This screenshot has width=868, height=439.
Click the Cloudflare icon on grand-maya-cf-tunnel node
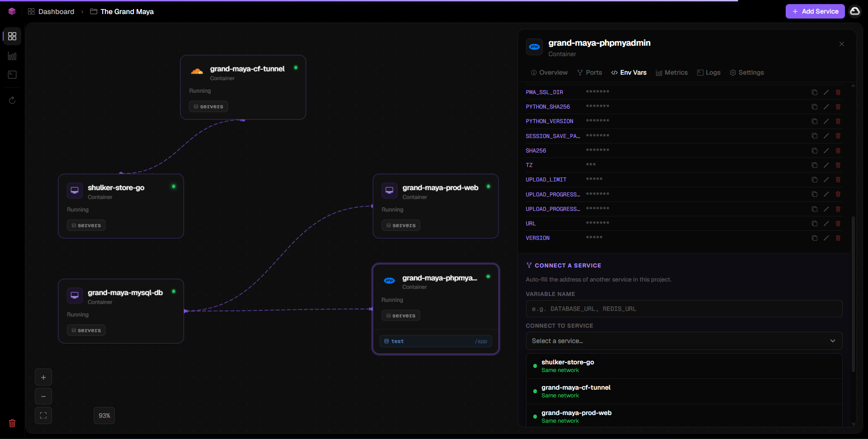pos(197,71)
